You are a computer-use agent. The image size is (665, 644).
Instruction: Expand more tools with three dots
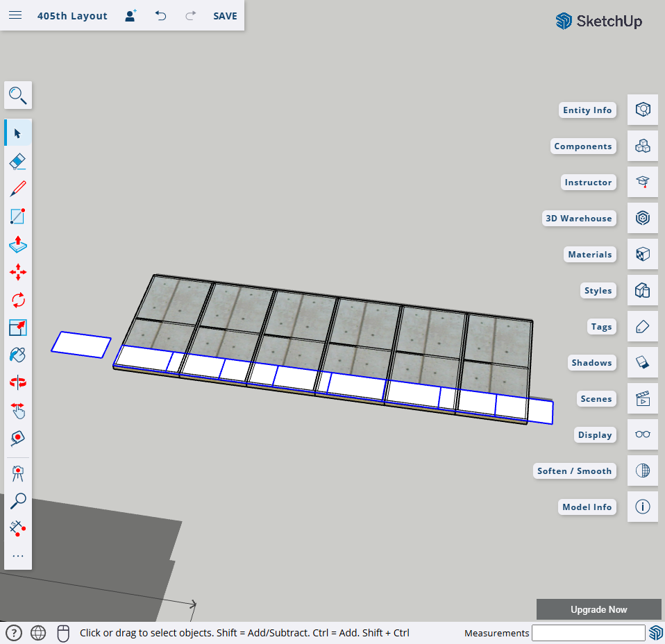(x=18, y=556)
